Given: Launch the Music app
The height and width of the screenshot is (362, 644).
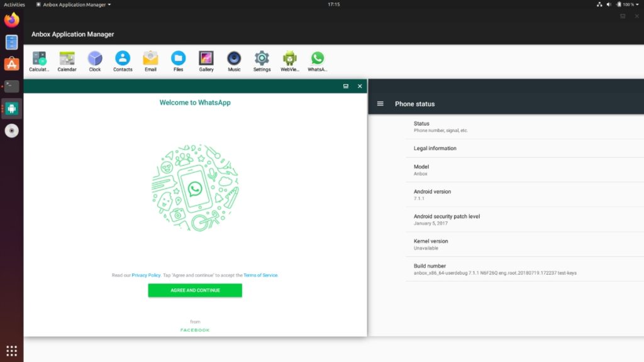Looking at the screenshot, I should (x=233, y=60).
